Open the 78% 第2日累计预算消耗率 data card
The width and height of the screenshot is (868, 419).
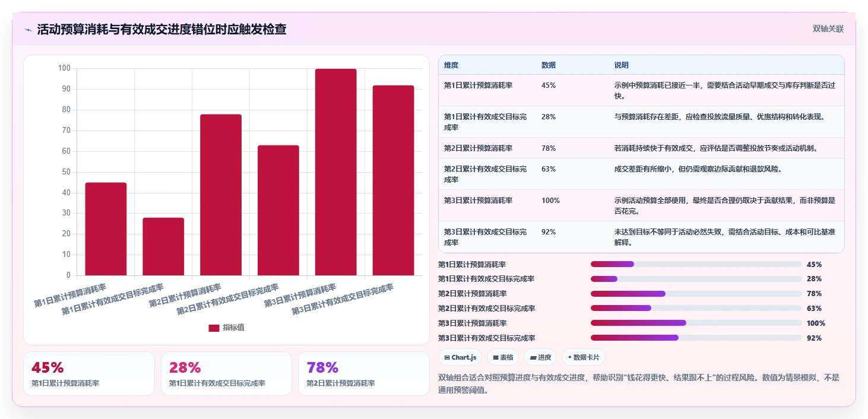point(364,374)
